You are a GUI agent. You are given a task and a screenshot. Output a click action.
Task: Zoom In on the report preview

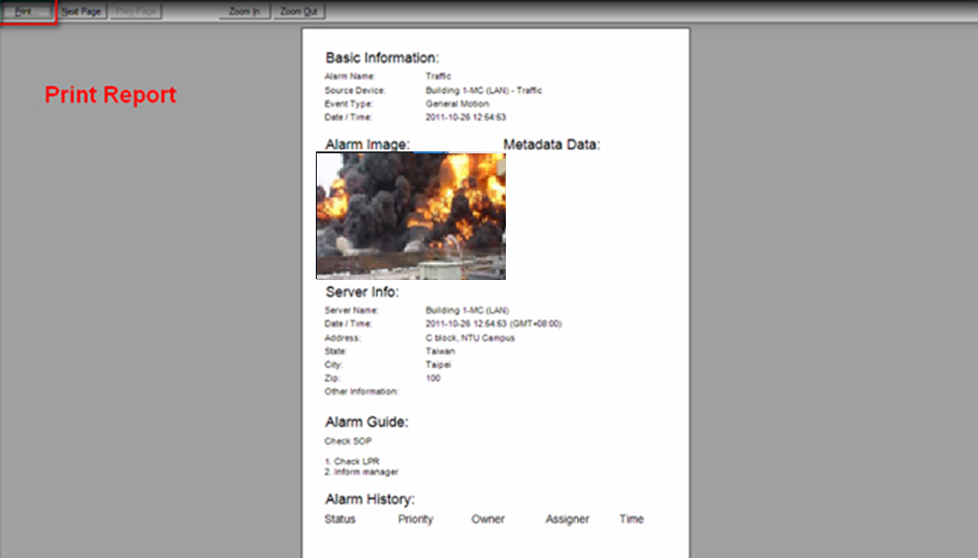point(244,11)
